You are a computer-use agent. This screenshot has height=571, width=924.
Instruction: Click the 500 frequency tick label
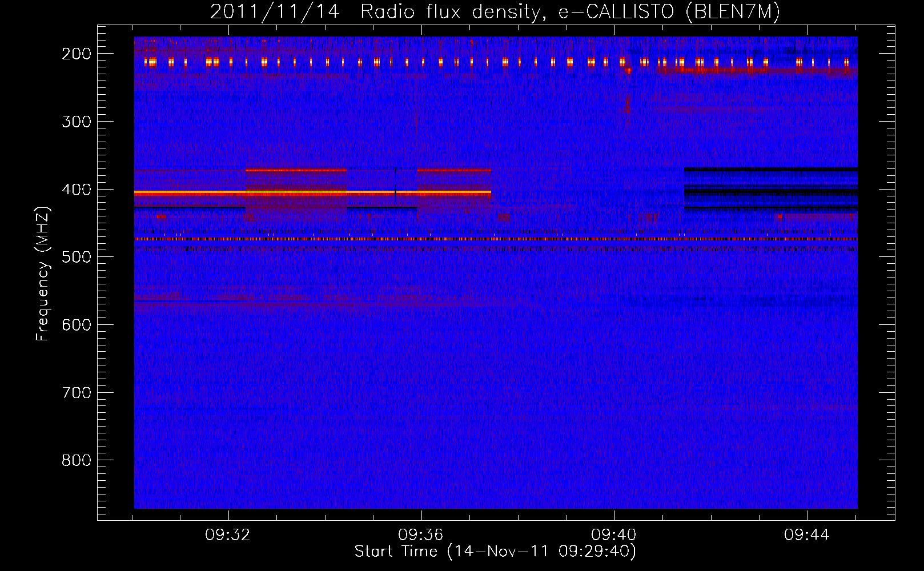pos(76,257)
